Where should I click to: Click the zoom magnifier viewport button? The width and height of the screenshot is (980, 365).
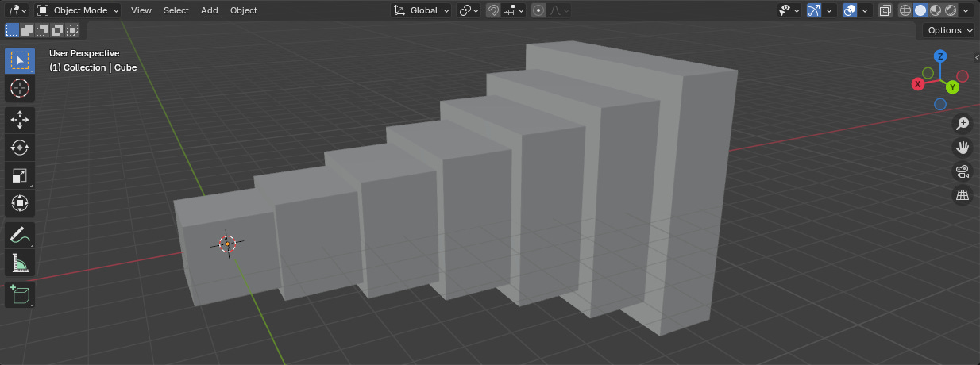pyautogui.click(x=963, y=124)
